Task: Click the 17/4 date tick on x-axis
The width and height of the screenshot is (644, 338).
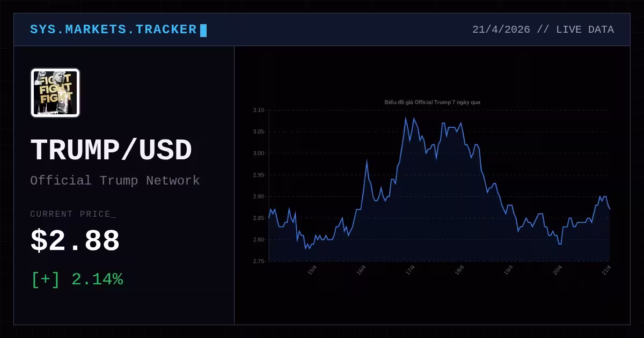Action: [411, 270]
